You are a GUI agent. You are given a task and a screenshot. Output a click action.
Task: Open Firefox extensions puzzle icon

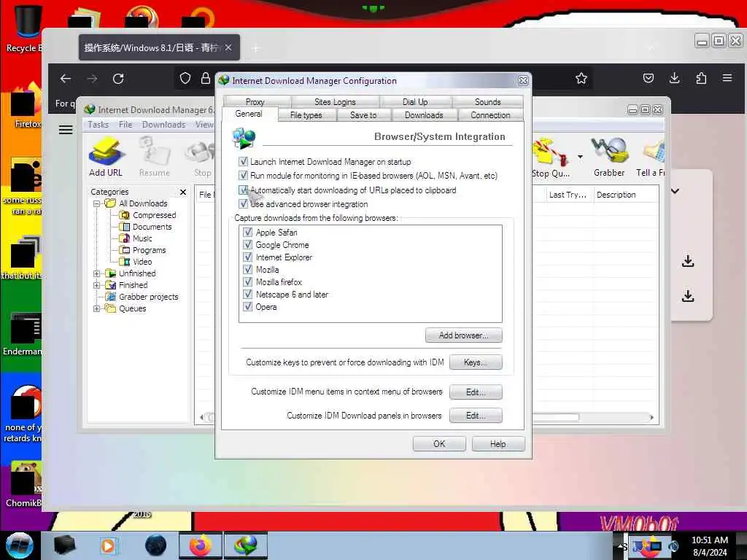[701, 78]
